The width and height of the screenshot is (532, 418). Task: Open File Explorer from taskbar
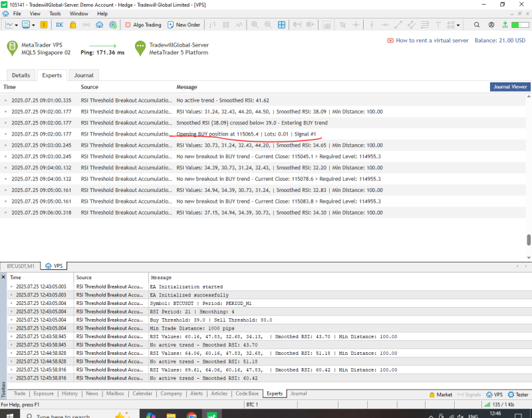[171, 415]
